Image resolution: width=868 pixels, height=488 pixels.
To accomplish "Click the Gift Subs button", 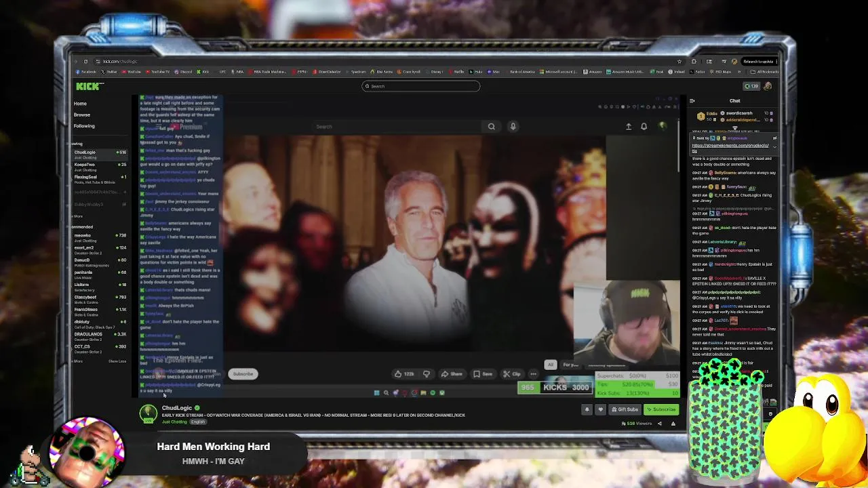I will pos(625,409).
